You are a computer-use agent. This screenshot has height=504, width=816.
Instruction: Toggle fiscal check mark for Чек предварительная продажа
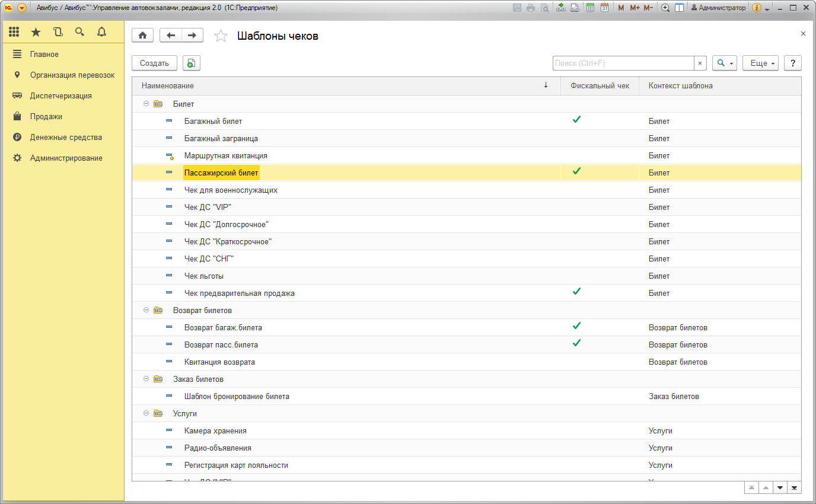click(x=576, y=292)
